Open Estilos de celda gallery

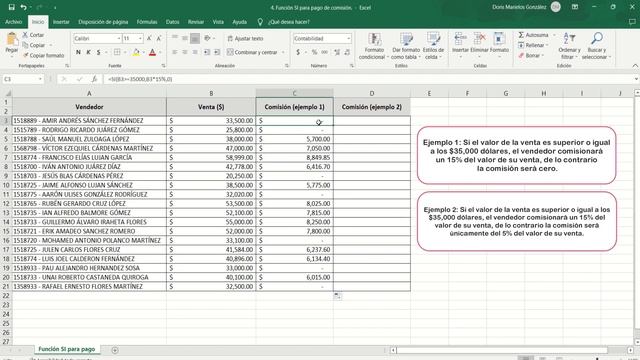[433, 46]
